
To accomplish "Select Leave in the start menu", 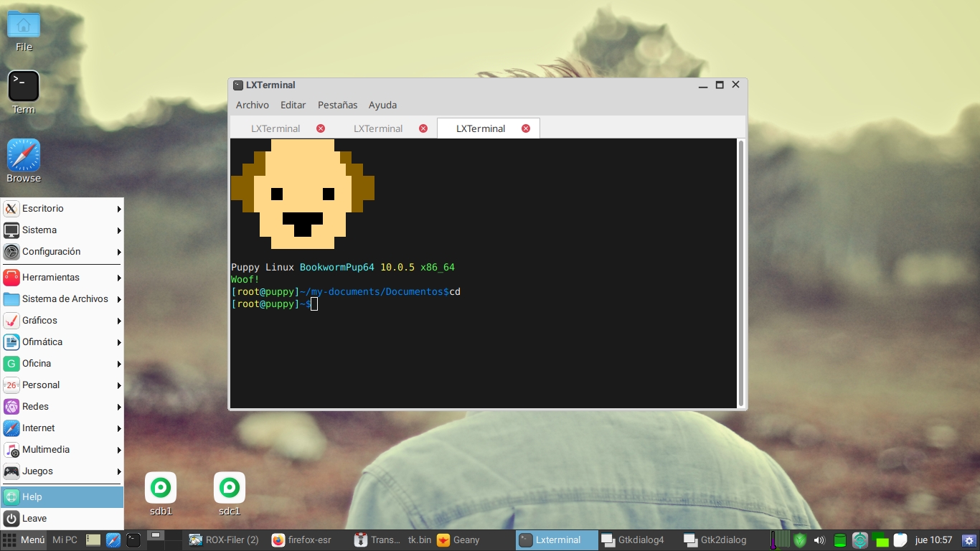I will (x=62, y=518).
